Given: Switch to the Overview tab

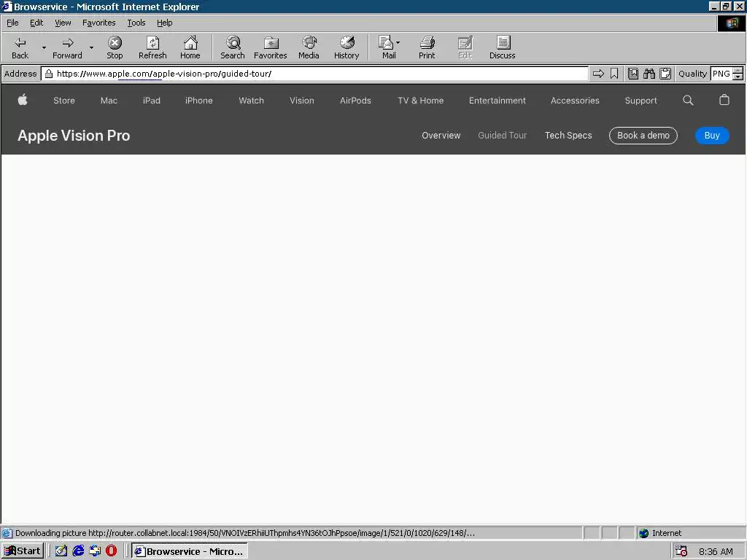Looking at the screenshot, I should coord(441,135).
